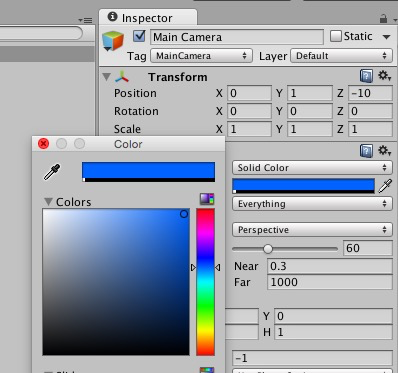Image resolution: width=398 pixels, height=373 pixels.
Task: Open the Tag dropdown showing MainCamera
Action: point(201,56)
